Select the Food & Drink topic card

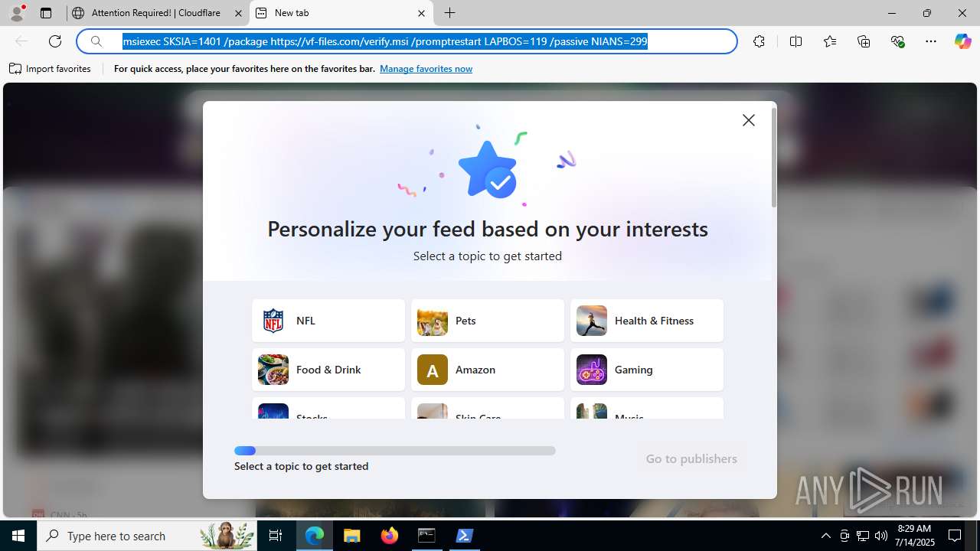[x=328, y=370]
